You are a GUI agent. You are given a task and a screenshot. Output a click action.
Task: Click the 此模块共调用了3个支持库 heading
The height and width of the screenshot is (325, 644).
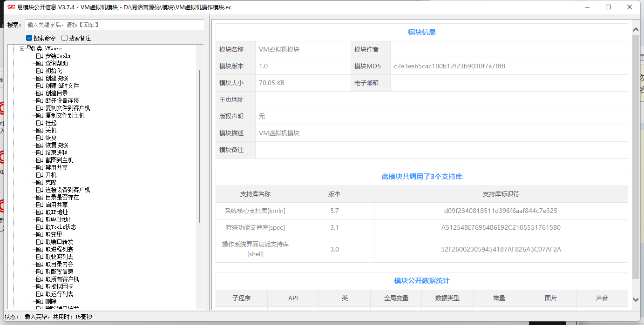pos(421,177)
